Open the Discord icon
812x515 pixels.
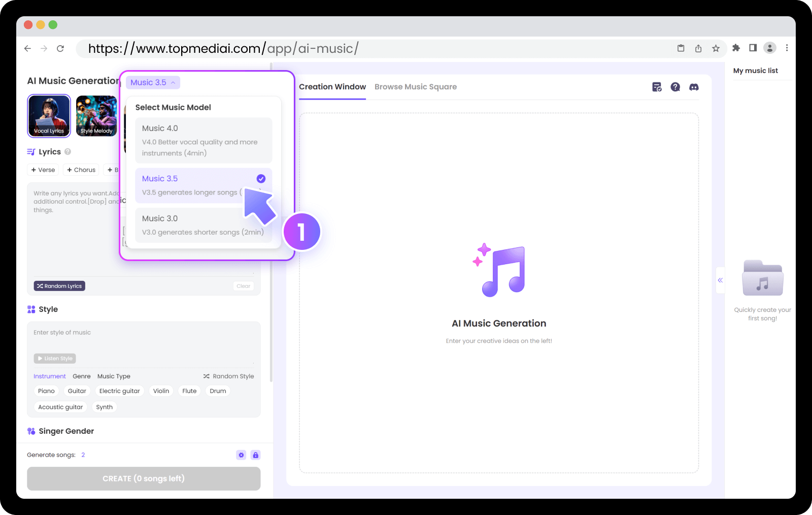[694, 87]
